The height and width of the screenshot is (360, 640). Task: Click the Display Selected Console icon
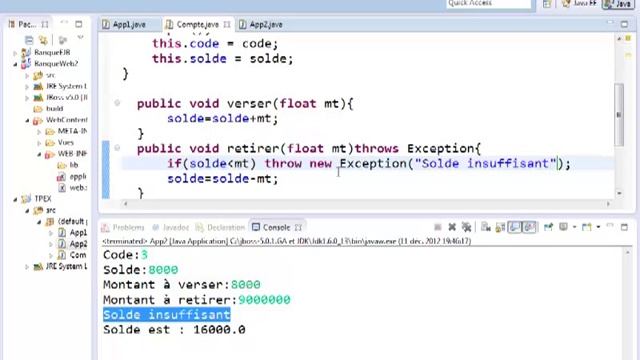pos(563,227)
